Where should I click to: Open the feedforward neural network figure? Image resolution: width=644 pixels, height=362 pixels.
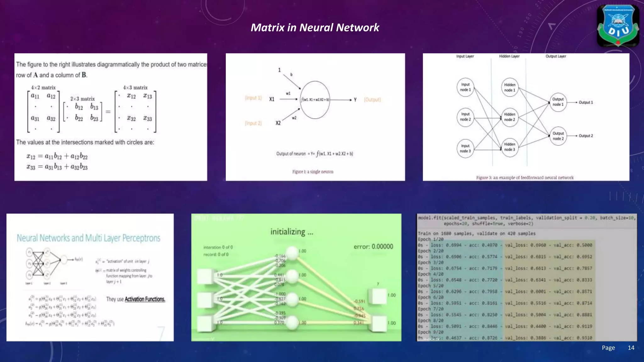[x=526, y=117]
